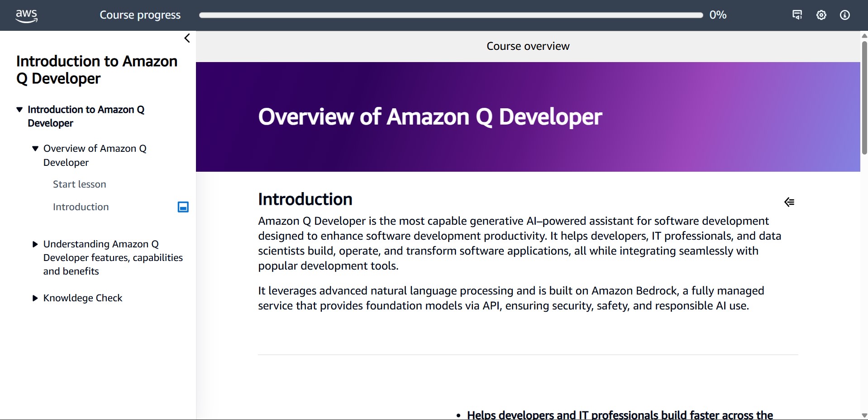
Task: Click the blue page icon next to Introduction sidebar item
Action: click(x=183, y=207)
